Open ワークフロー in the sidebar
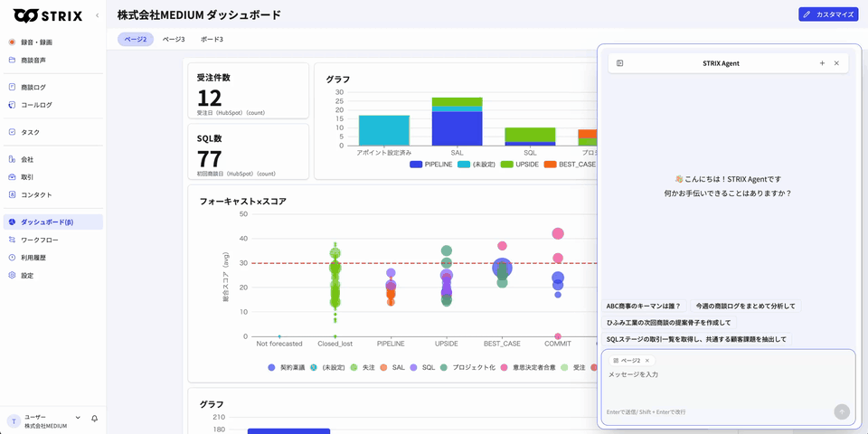This screenshot has width=868, height=434. (x=53, y=240)
